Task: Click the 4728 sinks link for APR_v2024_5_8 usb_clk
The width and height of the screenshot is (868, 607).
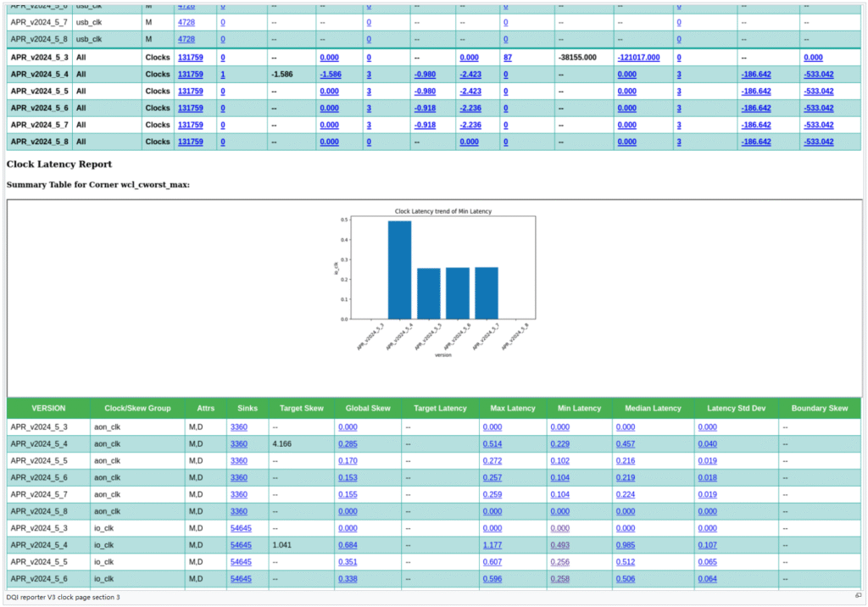Action: coord(186,39)
